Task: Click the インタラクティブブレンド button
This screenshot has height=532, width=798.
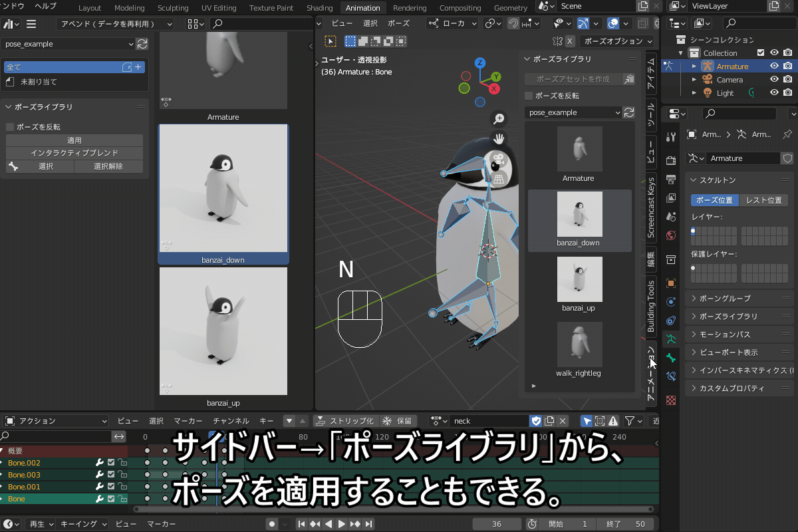Action: 74,153
